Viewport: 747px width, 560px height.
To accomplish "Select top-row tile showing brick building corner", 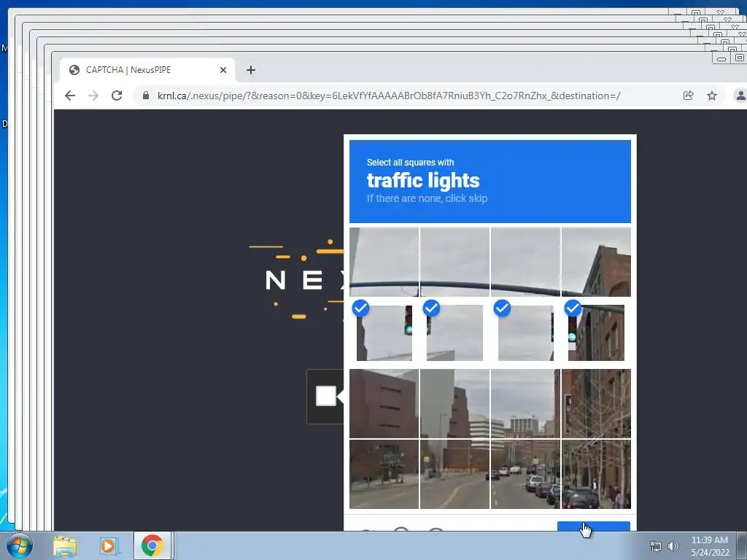I will 596,262.
